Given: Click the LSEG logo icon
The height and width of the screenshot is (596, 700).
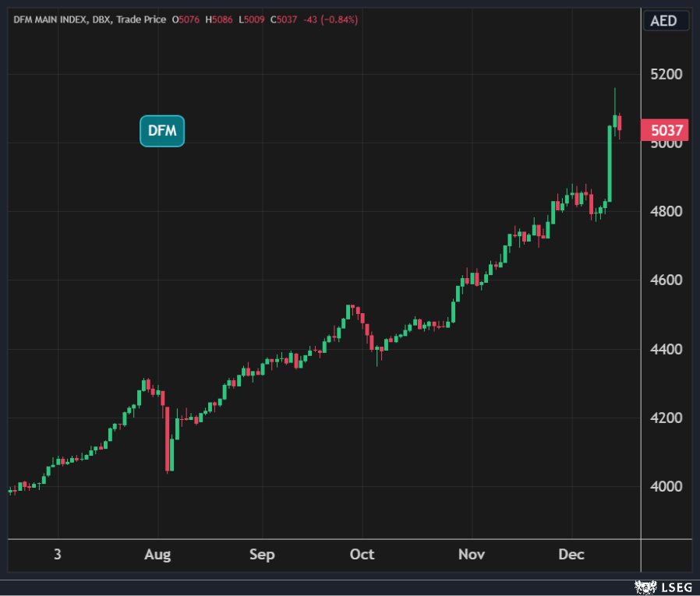Looking at the screenshot, I should pyautogui.click(x=645, y=587).
